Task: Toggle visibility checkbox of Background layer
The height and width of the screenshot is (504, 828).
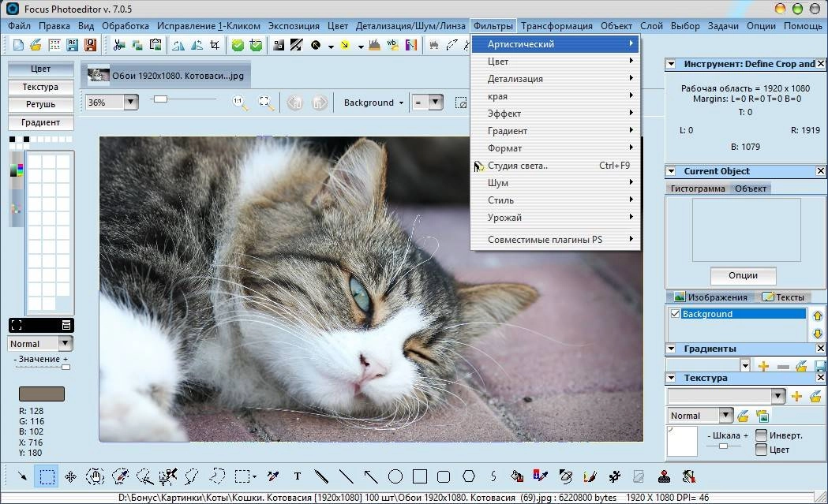Action: (x=675, y=313)
